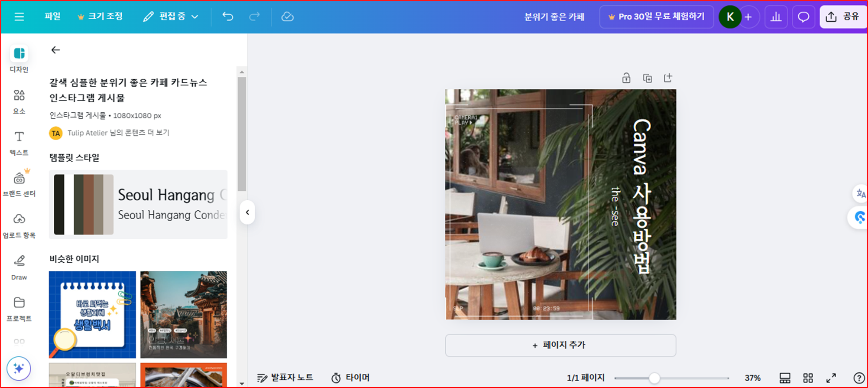Open the grid view icon
Screen dimensions: 868x388
pos(808,378)
